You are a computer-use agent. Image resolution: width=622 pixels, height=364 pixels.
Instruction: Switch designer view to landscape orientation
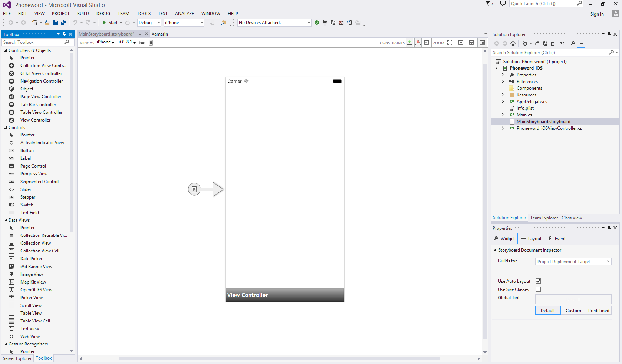142,43
